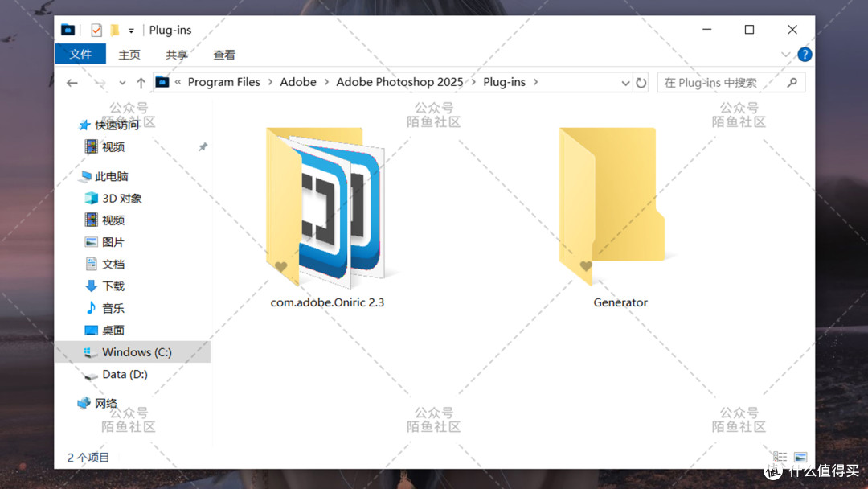Go forward with the right arrow button
Screen dimensions: 868x489
(100, 83)
